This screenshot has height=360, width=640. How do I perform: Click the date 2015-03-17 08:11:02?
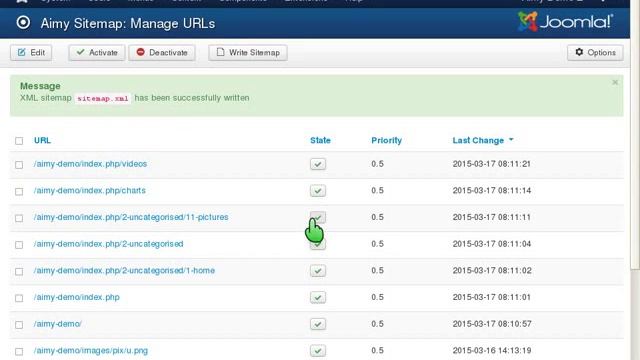coord(492,270)
